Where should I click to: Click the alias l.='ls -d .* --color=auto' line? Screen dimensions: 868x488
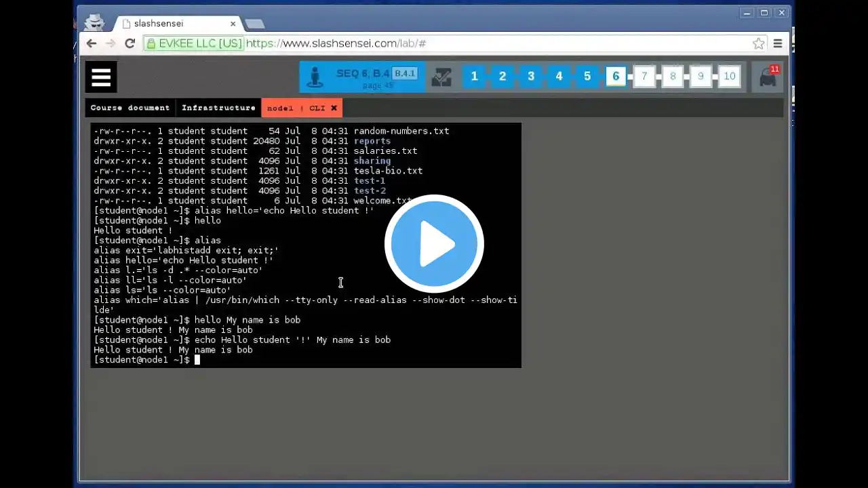178,270
